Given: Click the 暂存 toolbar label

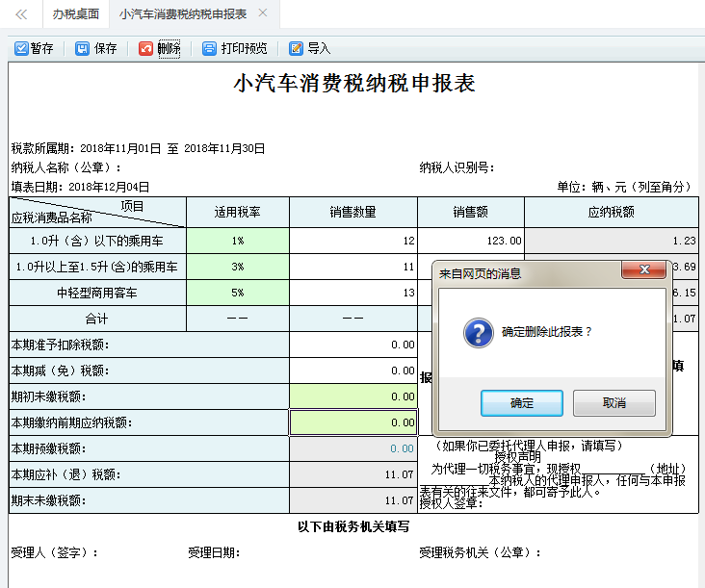Looking at the screenshot, I should click(x=41, y=48).
